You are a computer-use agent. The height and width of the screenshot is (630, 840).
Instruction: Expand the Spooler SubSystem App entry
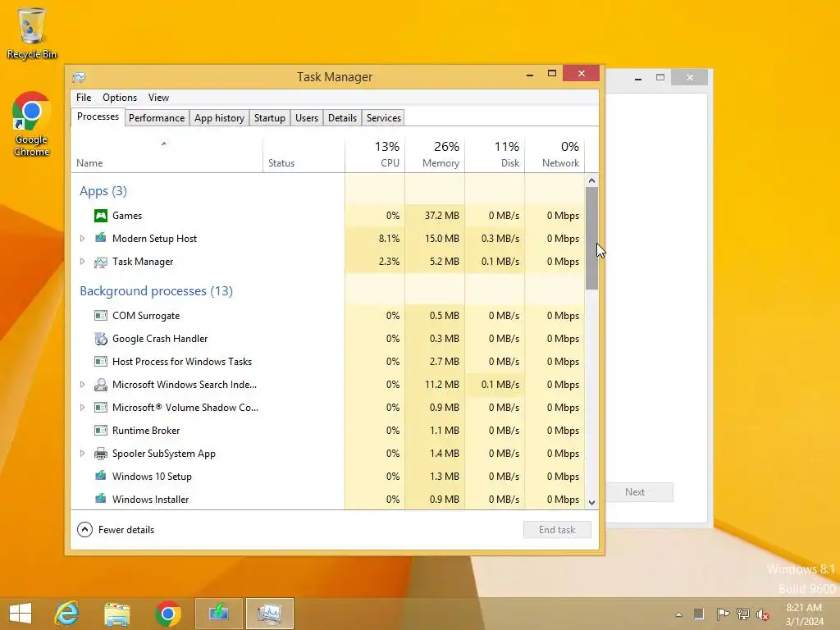(82, 453)
